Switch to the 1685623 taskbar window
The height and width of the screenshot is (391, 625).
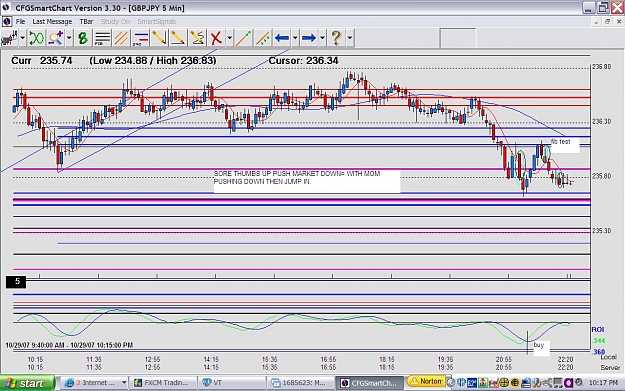[301, 383]
